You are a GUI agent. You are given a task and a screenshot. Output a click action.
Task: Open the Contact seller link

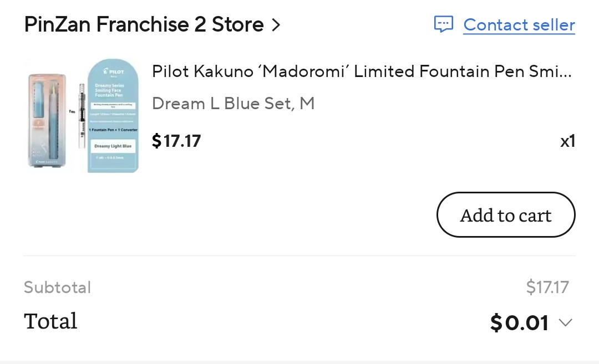click(x=519, y=25)
